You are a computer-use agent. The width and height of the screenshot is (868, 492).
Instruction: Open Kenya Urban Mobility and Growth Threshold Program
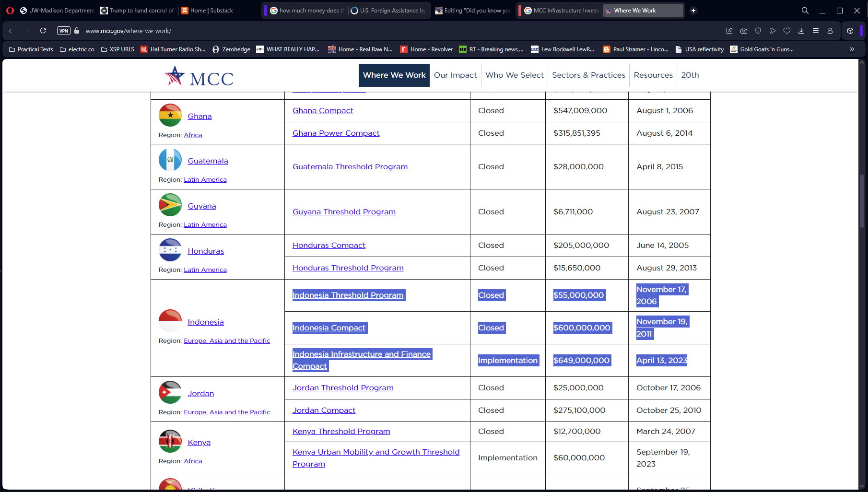(x=376, y=458)
